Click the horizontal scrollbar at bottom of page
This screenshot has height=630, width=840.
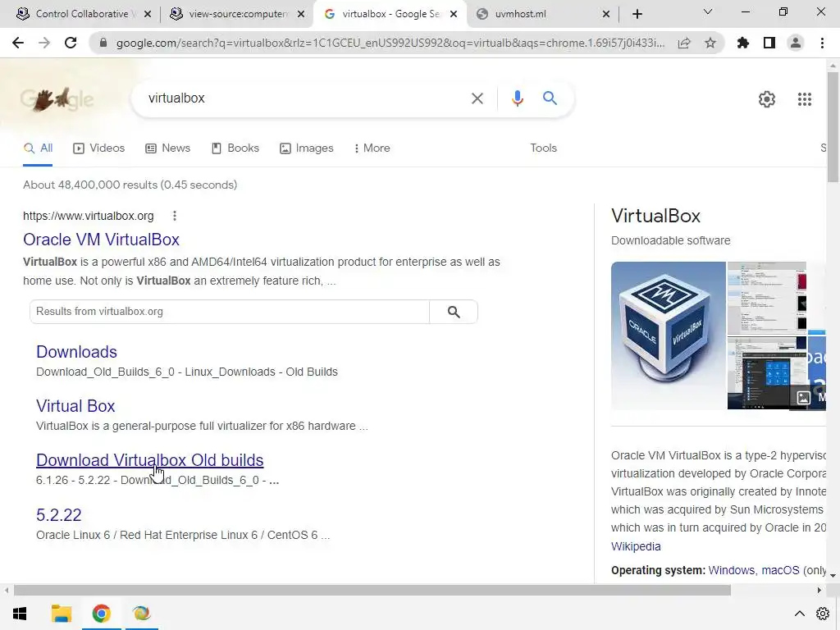372,590
